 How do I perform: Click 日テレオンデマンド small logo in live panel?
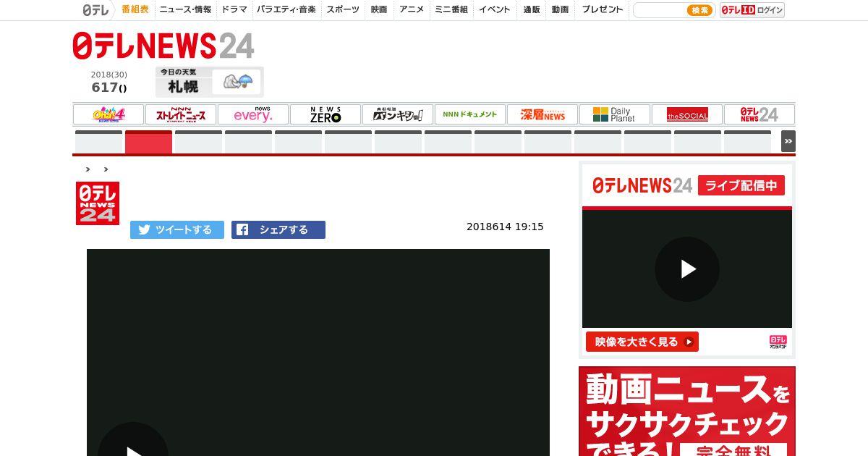click(778, 342)
